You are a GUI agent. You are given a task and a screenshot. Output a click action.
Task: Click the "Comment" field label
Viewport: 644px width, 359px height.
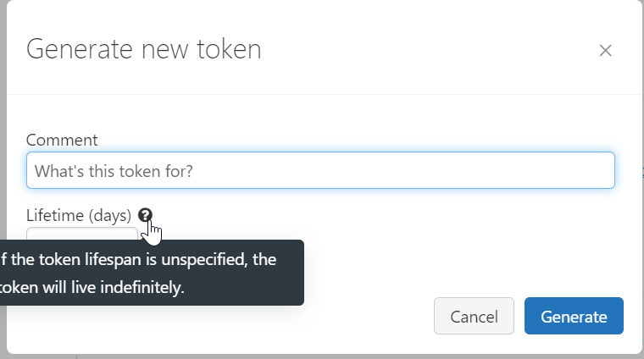(x=62, y=141)
